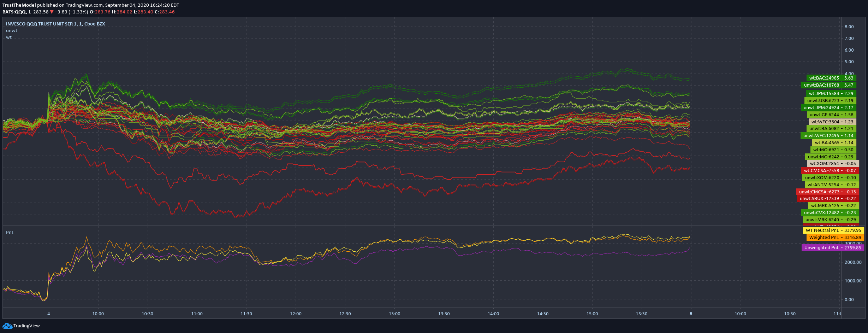Select the PnL pane legend label
The image size is (868, 333).
[10, 233]
